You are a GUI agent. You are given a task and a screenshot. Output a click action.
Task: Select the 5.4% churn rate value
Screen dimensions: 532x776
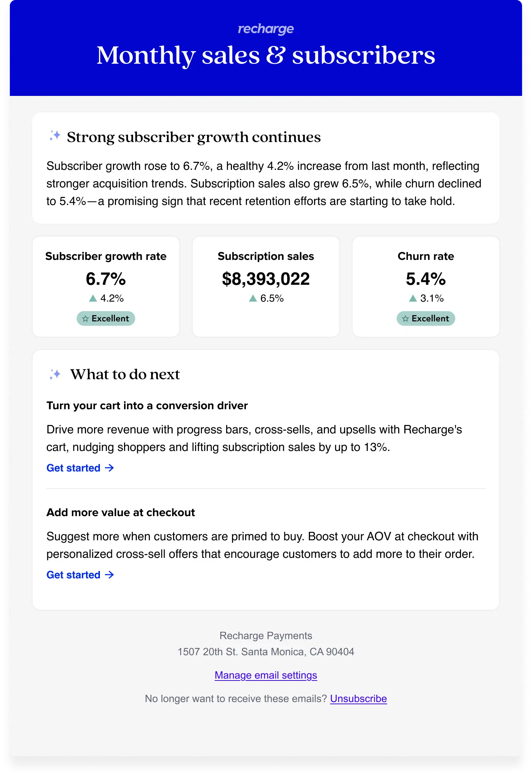pos(426,279)
